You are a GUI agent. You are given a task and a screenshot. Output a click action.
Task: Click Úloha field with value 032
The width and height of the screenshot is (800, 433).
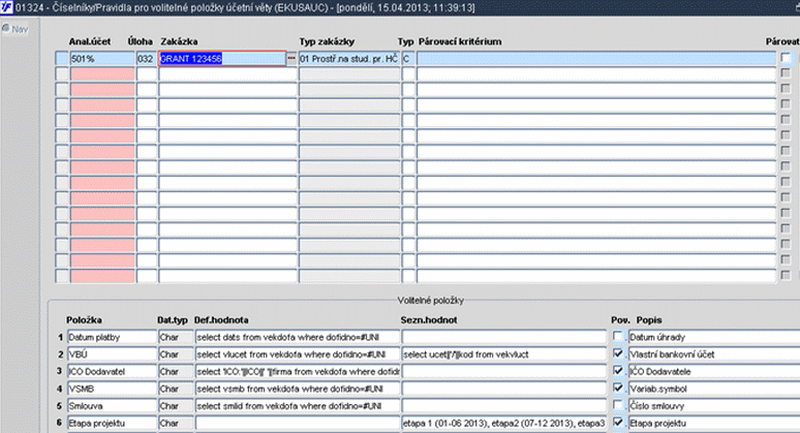pos(146,59)
